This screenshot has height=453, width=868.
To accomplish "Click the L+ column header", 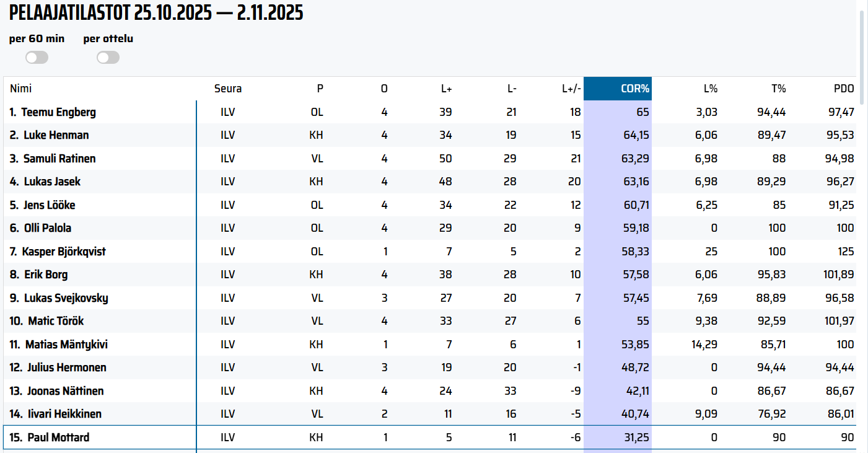I will point(446,89).
